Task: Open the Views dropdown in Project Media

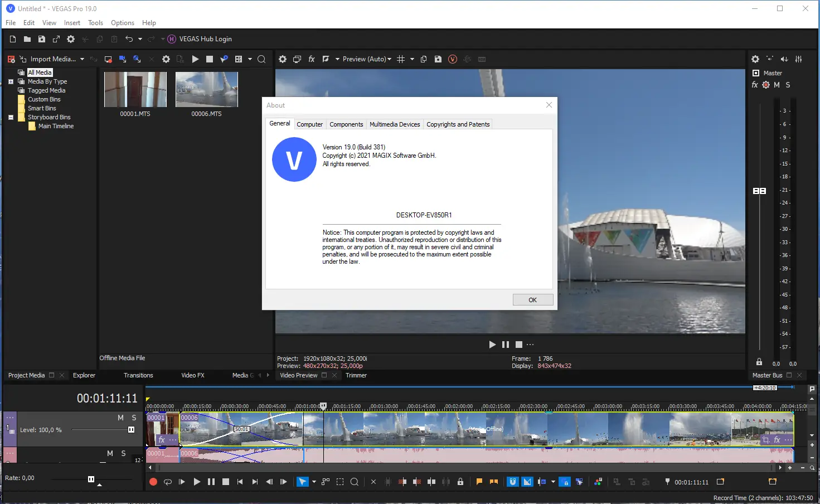Action: click(250, 59)
